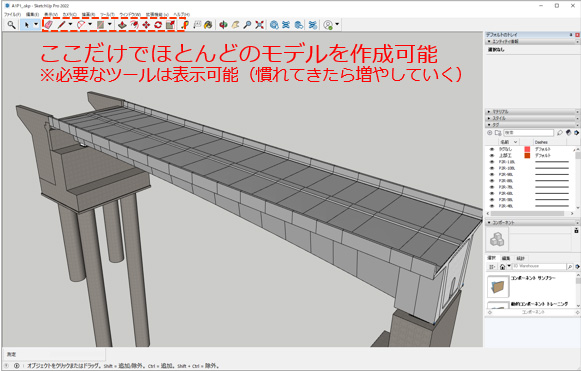Toggle eye icon for P2R-40L tag
This screenshot has height=371, width=581.
coord(492,206)
